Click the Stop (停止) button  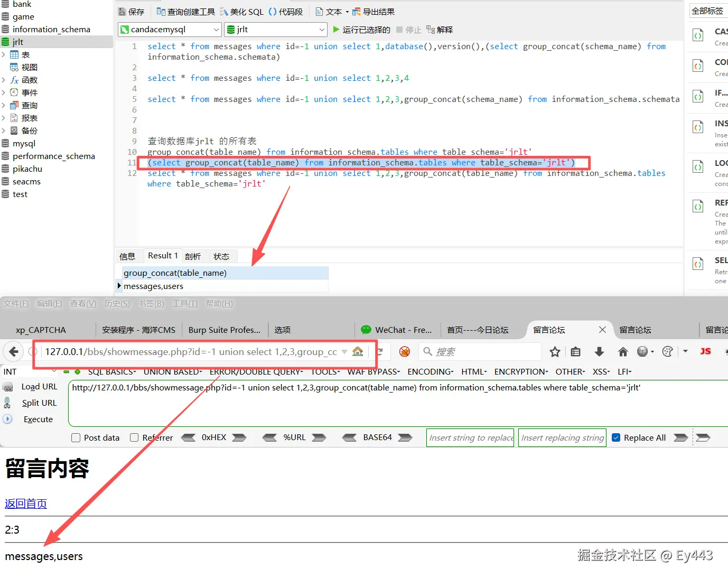click(x=409, y=30)
